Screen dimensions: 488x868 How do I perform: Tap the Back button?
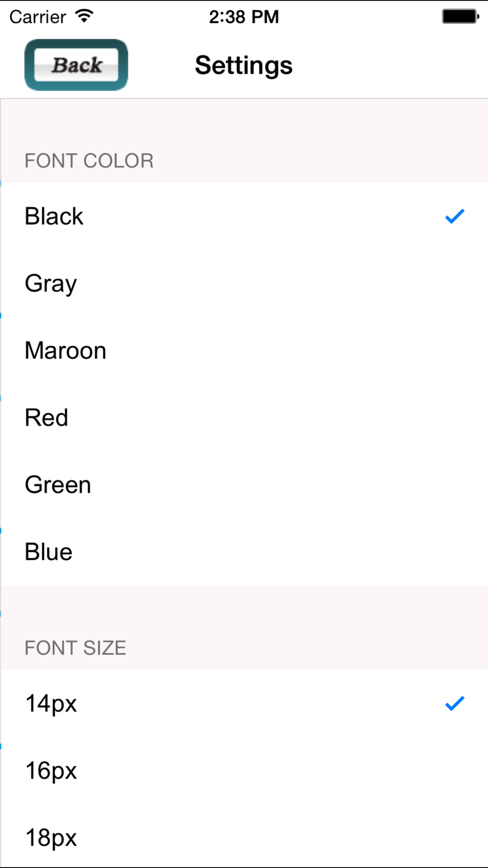[76, 65]
